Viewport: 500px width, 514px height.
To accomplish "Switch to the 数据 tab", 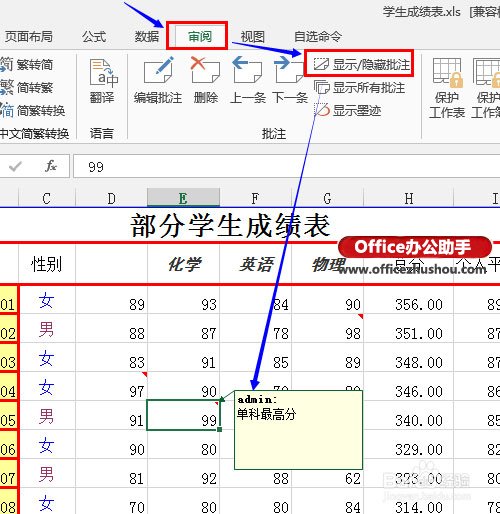I will 147,37.
